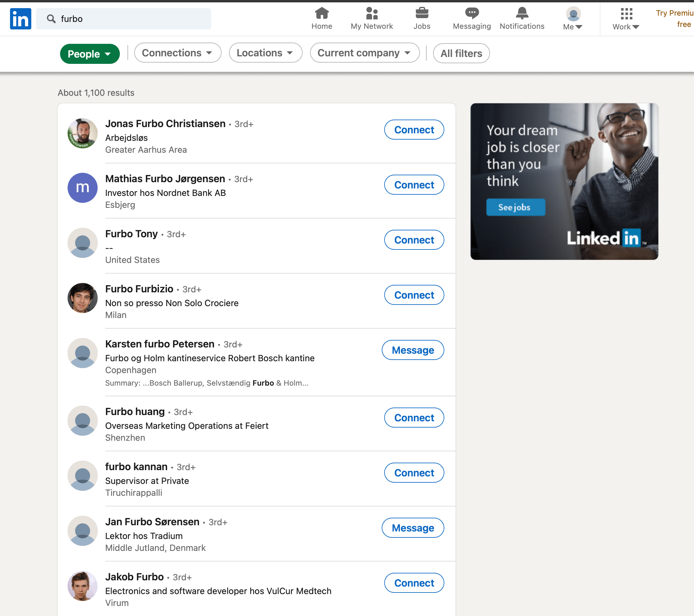694x616 pixels.
Task: Open the Notifications bell icon
Action: 522,13
